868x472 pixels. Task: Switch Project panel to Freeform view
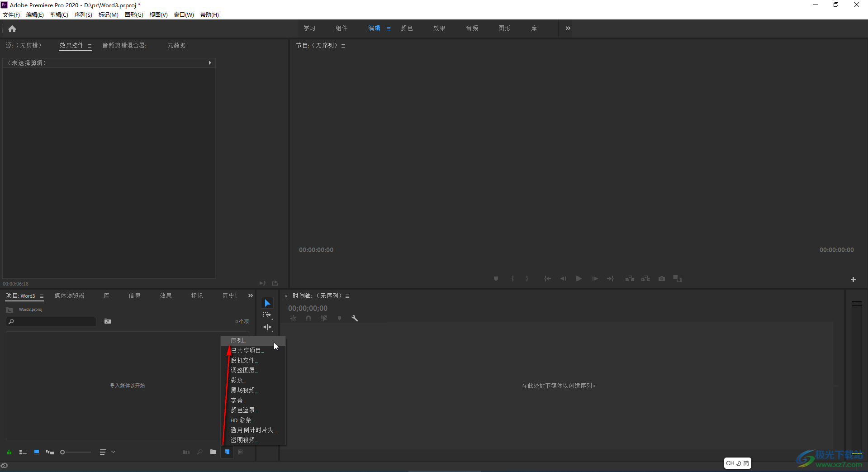[x=50, y=452]
